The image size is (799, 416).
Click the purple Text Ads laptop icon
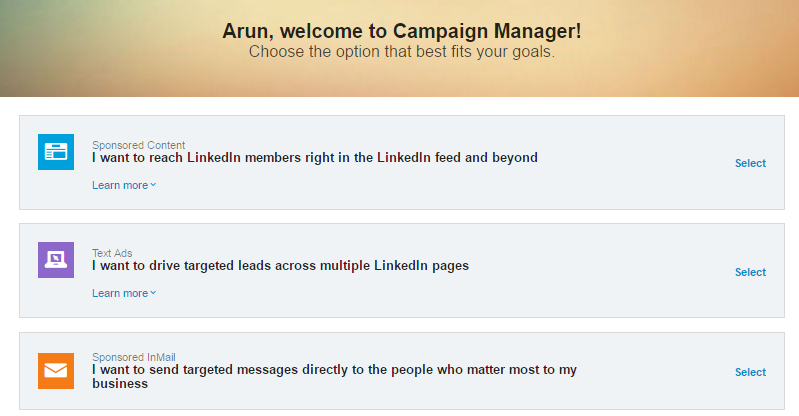(56, 260)
